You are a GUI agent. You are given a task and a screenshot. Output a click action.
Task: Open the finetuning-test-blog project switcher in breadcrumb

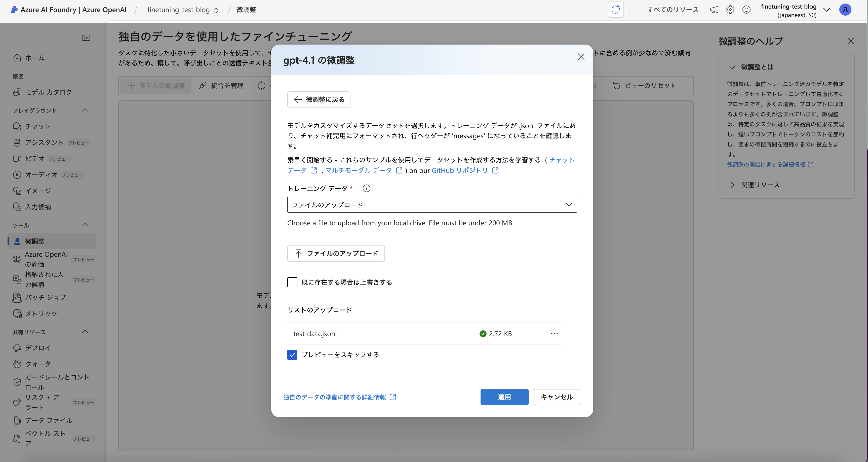tap(183, 10)
